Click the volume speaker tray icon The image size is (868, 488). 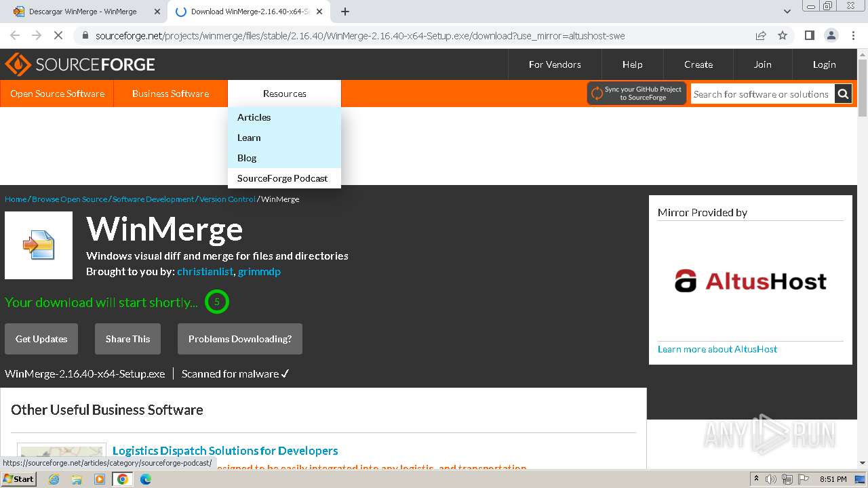[x=771, y=479]
